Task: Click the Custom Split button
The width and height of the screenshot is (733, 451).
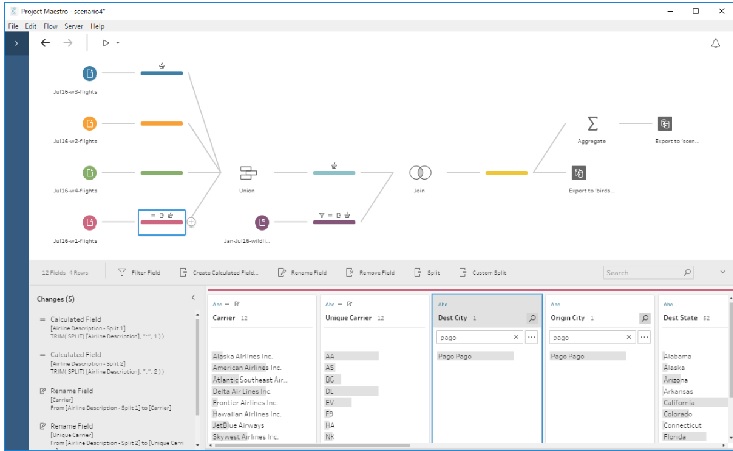Action: (482, 272)
